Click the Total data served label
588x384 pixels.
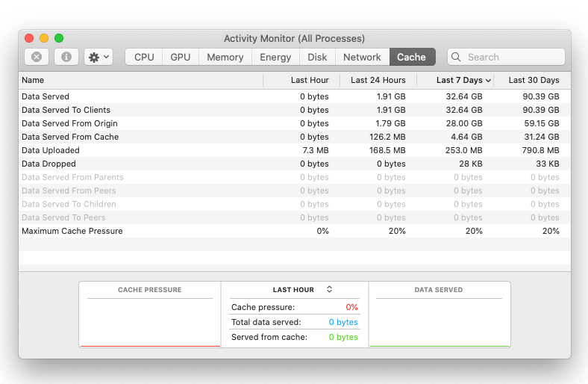(x=266, y=323)
